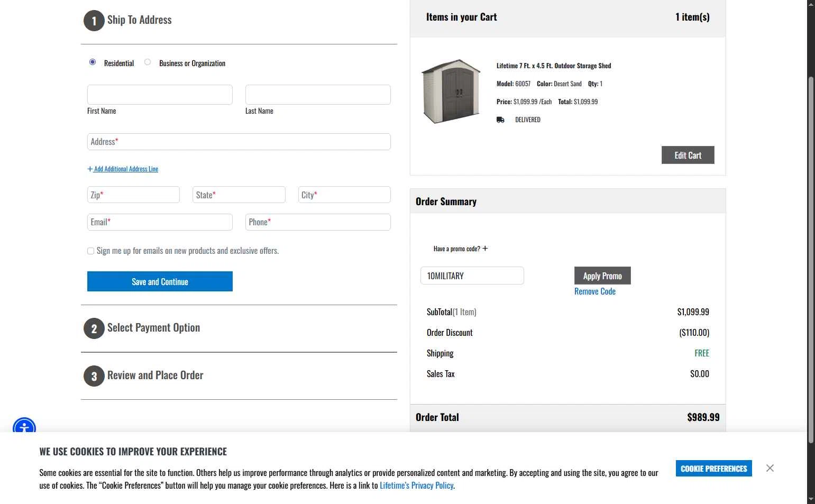Click the step 3 number badge
Image resolution: width=815 pixels, height=504 pixels.
click(x=94, y=376)
